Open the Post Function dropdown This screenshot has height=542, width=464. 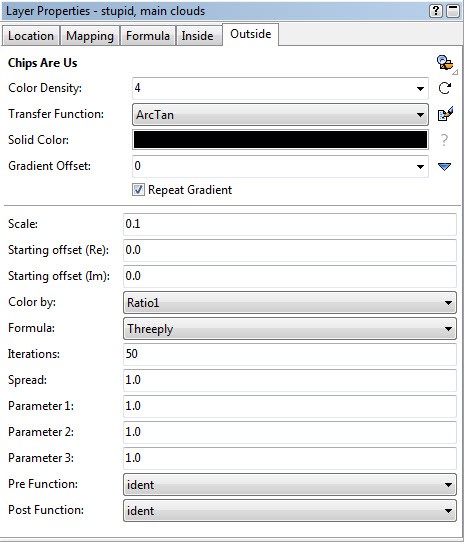[290, 510]
